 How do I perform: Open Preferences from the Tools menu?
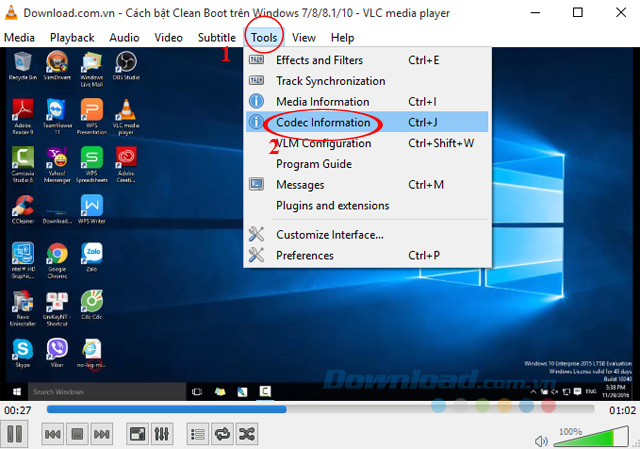coord(305,255)
